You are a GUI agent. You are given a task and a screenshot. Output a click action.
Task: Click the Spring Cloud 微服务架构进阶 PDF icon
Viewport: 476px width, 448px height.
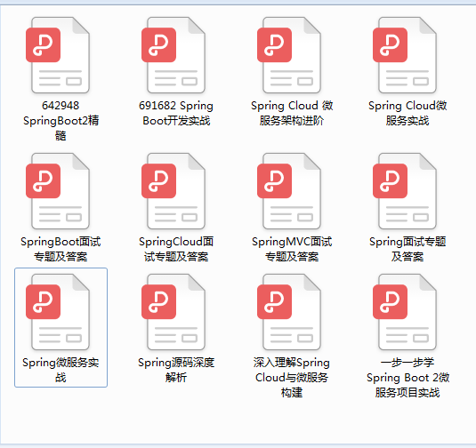point(289,55)
